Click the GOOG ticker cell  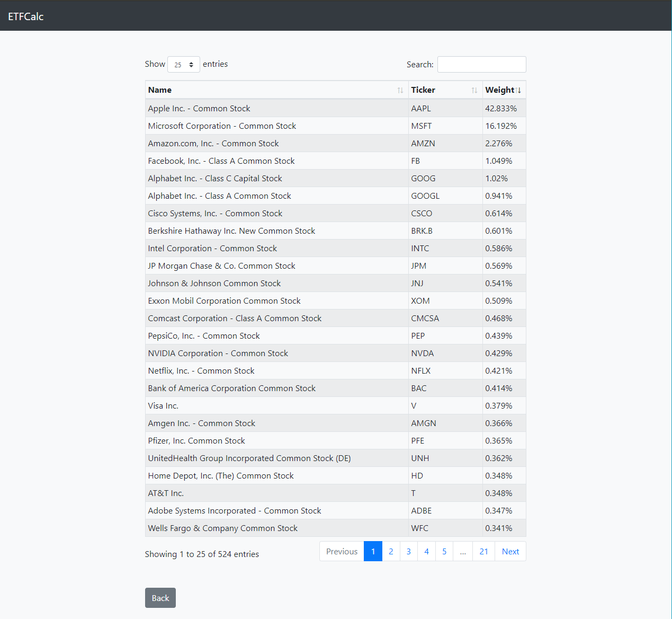point(445,178)
